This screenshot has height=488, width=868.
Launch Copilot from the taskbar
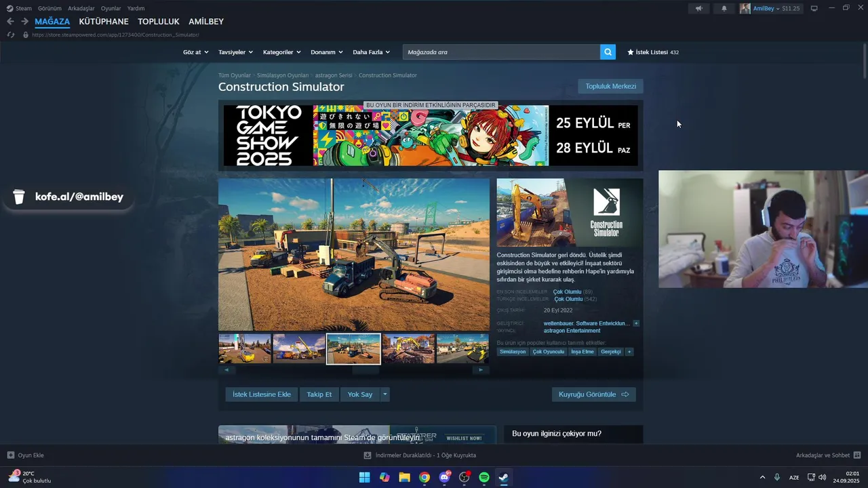click(x=384, y=477)
